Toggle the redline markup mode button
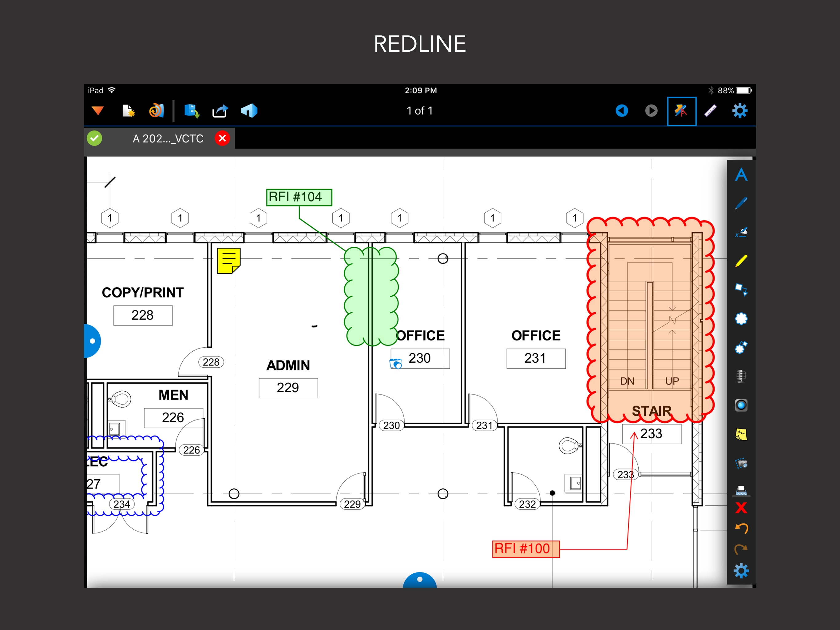This screenshot has height=630, width=840. (x=681, y=111)
